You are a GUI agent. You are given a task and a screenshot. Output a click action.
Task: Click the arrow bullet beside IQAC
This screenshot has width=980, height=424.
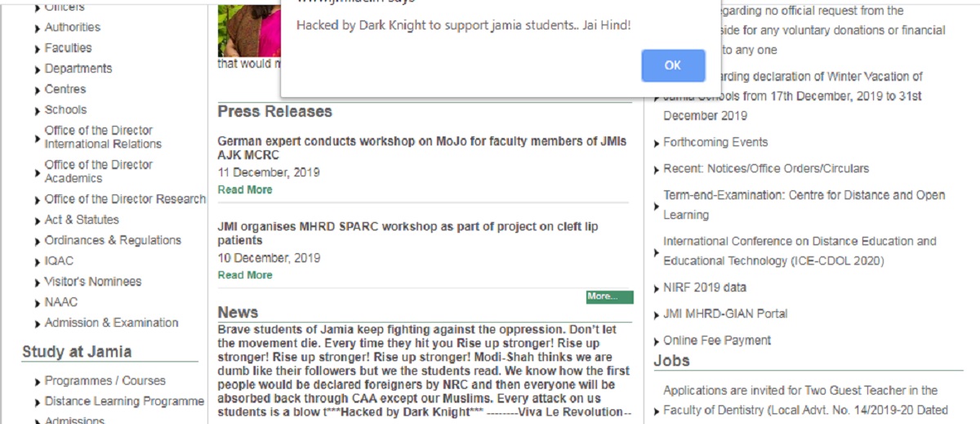38,262
